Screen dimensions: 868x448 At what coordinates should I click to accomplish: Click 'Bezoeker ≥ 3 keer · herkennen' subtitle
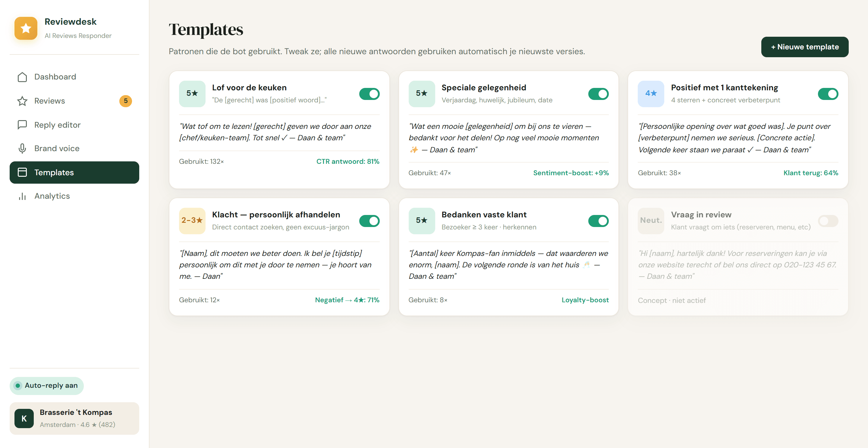pos(489,227)
